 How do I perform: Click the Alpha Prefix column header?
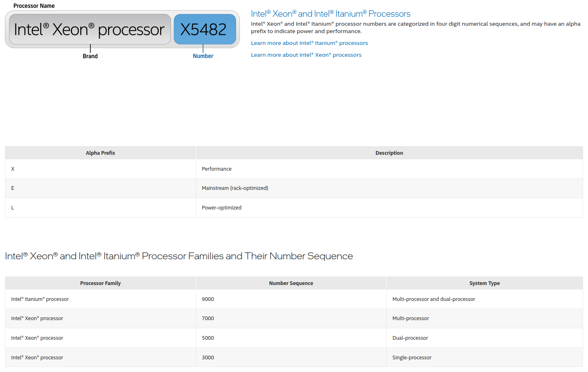pyautogui.click(x=100, y=153)
